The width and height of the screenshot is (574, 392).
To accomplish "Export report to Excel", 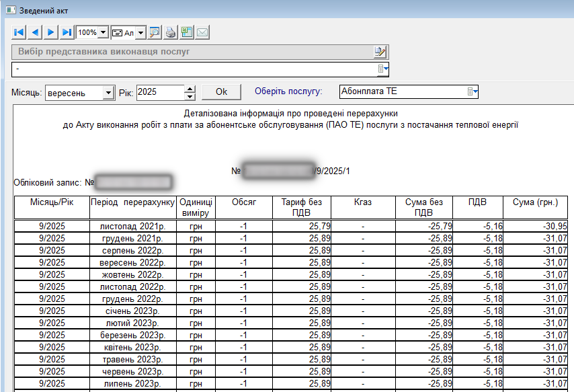I will pos(186,32).
